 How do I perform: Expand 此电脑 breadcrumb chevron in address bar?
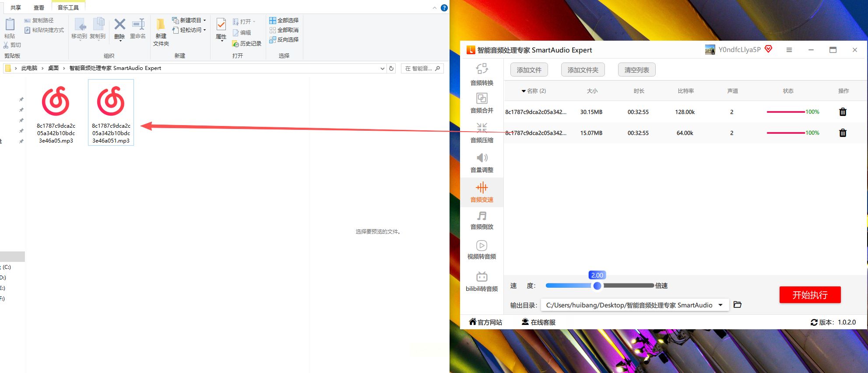(42, 68)
